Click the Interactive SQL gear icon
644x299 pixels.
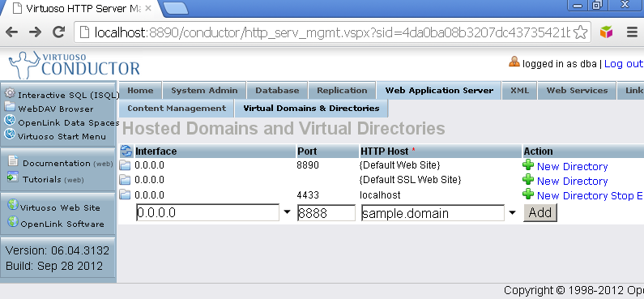click(x=10, y=93)
